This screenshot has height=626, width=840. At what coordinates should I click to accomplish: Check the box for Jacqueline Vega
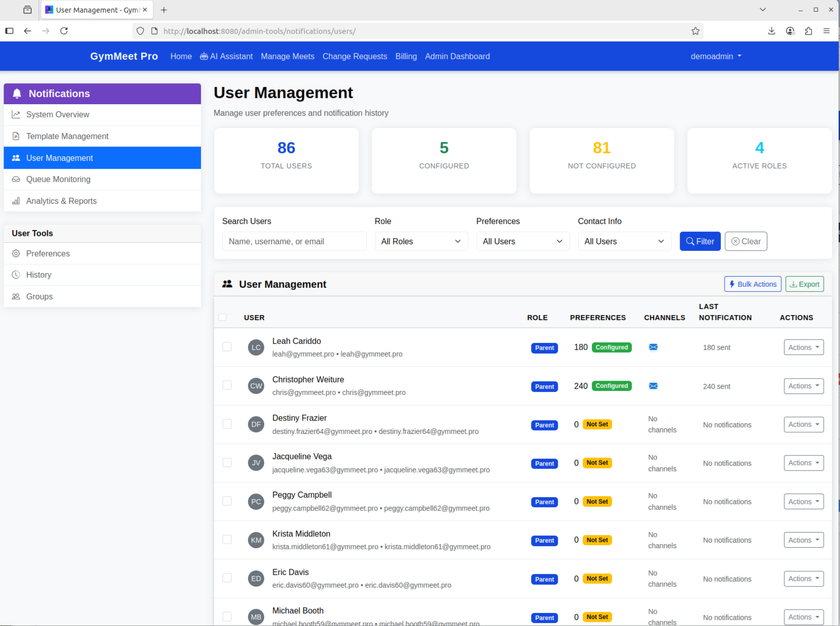227,463
